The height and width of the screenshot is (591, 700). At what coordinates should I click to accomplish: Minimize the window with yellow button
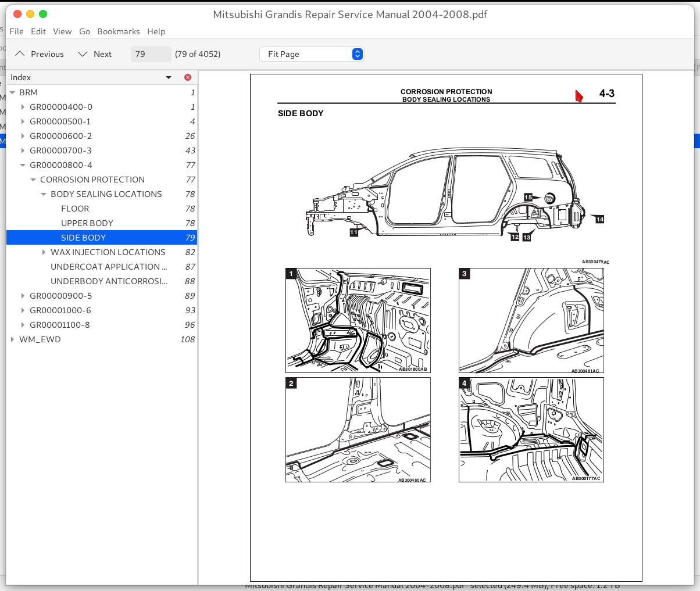pos(30,14)
